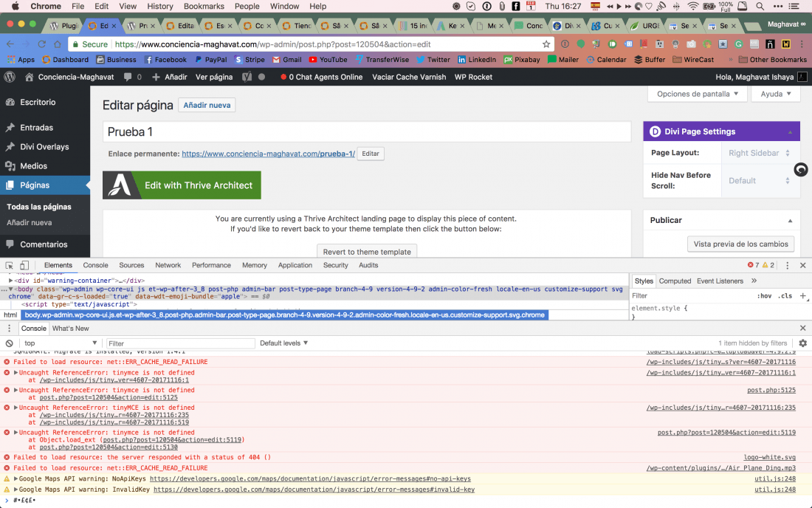812x508 pixels.
Task: Click the Editar permalink button
Action: click(371, 154)
